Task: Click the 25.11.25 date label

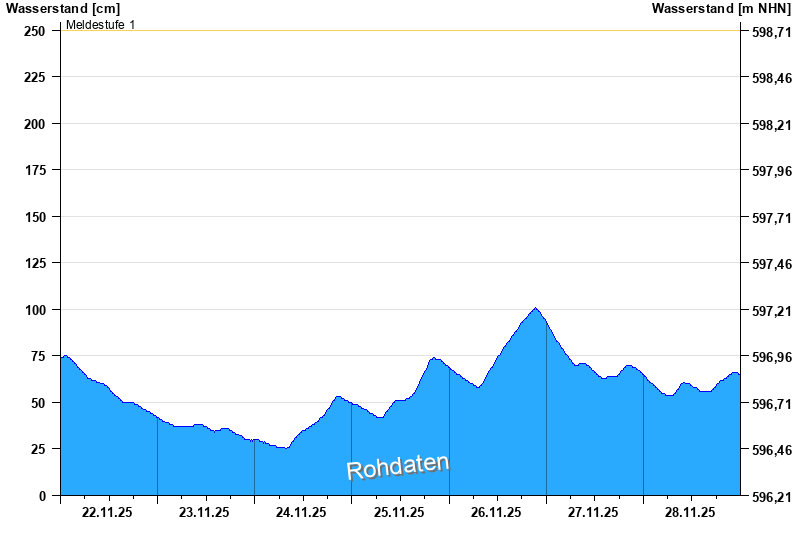Action: pyautogui.click(x=399, y=512)
